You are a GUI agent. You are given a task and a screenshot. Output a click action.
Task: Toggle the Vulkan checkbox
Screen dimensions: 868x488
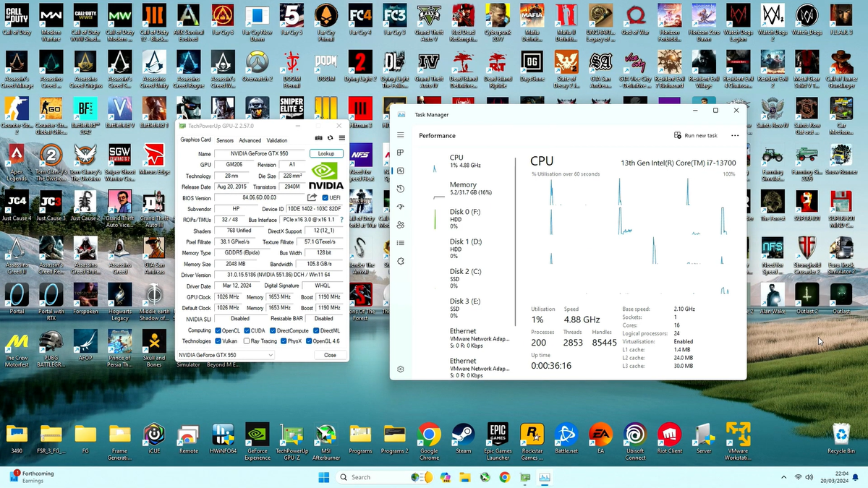[218, 341]
